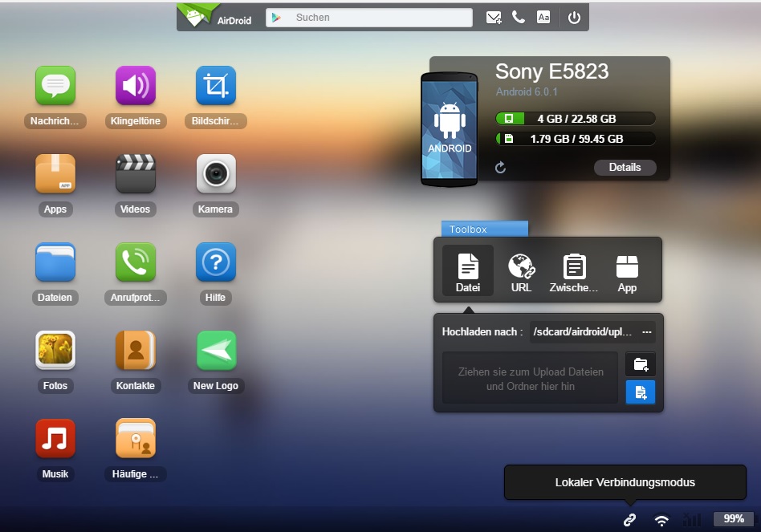Click the signal strength bars icon
The height and width of the screenshot is (532, 761).
(692, 520)
